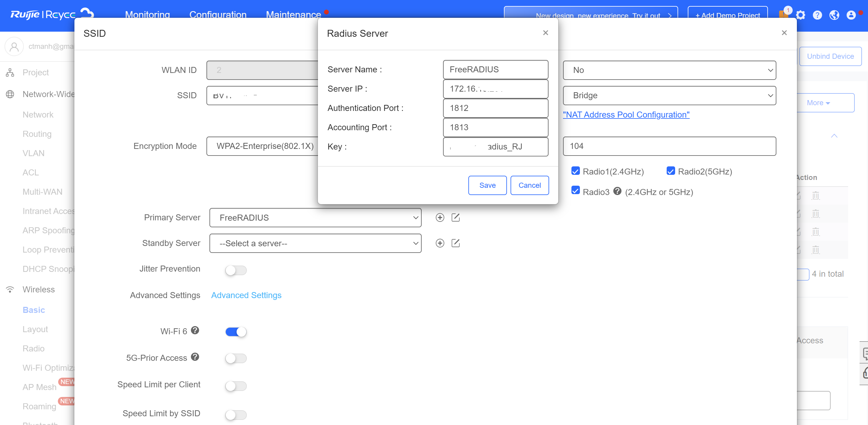Click the Project sidebar icon

(10, 72)
